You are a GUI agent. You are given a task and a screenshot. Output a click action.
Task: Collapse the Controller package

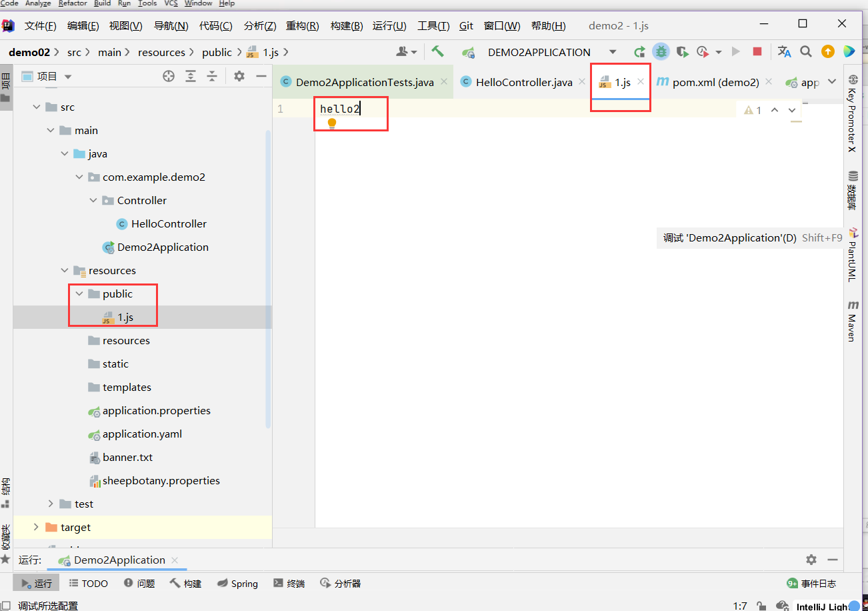click(93, 200)
